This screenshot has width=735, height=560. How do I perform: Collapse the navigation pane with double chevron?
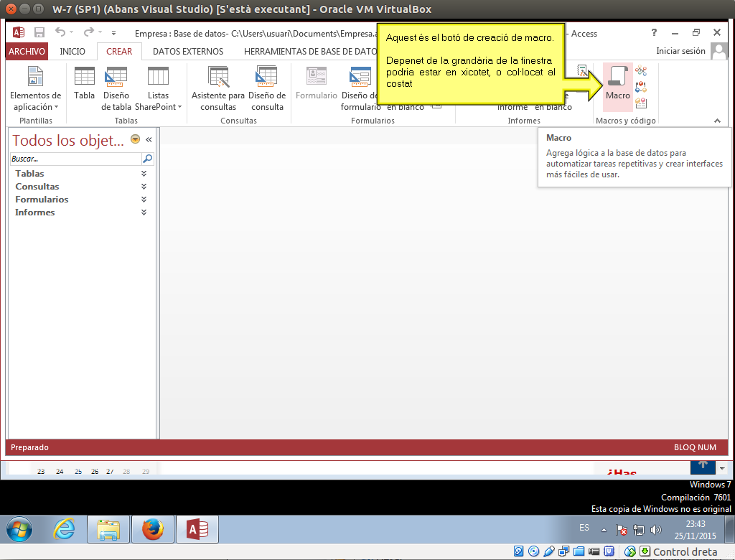point(149,139)
